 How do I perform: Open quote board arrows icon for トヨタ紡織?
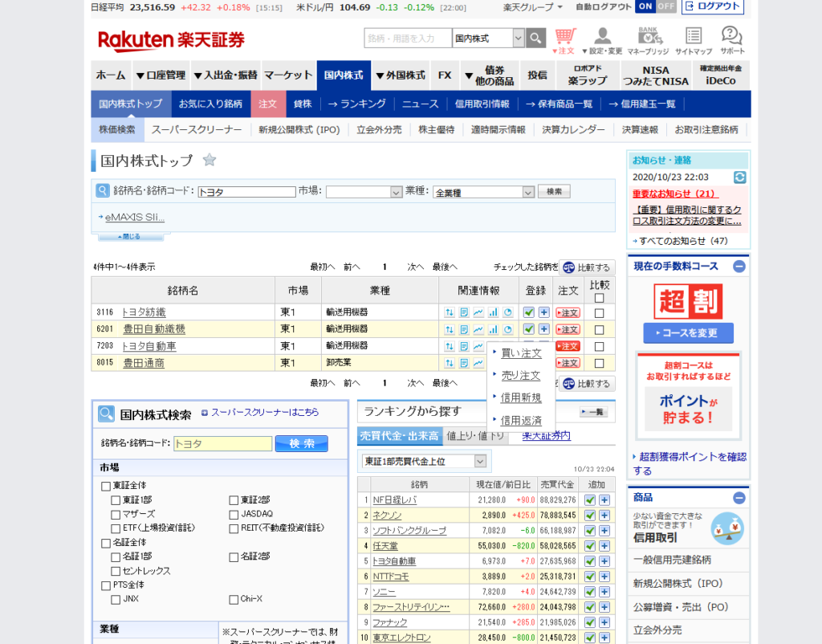coord(450,312)
